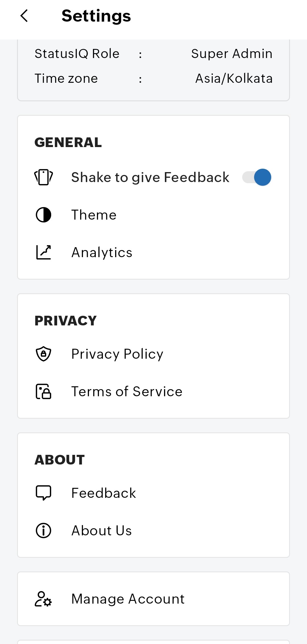Image resolution: width=307 pixels, height=644 pixels.
Task: Open the Privacy Policy link
Action: (x=117, y=354)
